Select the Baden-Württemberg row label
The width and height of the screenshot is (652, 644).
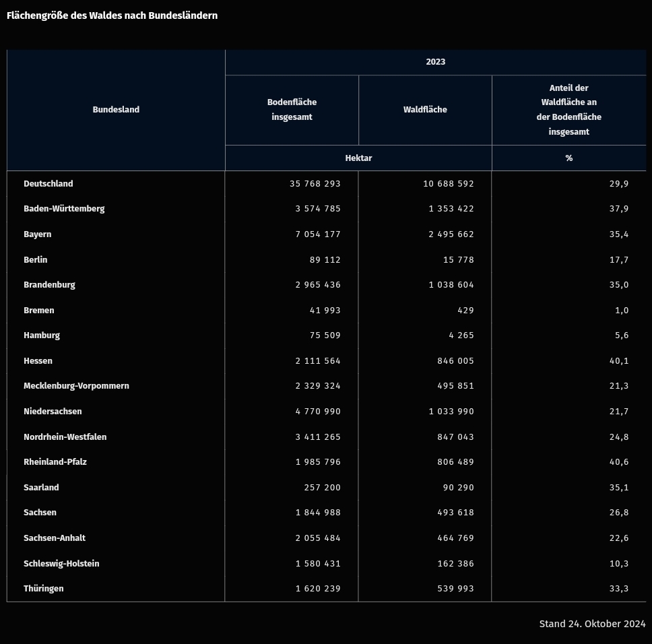tap(64, 209)
